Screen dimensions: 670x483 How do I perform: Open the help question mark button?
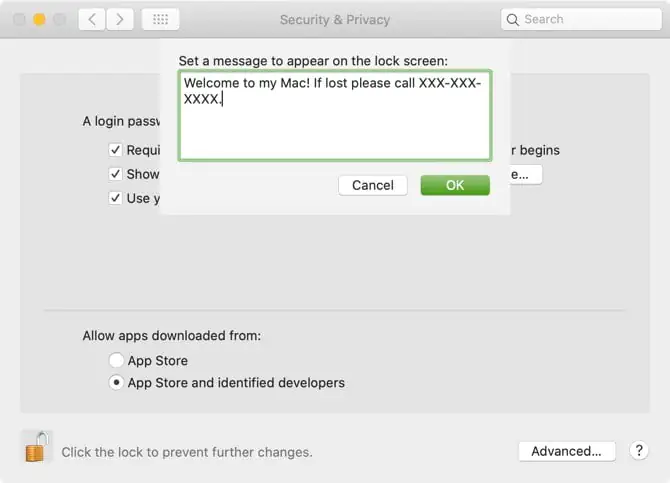[639, 451]
